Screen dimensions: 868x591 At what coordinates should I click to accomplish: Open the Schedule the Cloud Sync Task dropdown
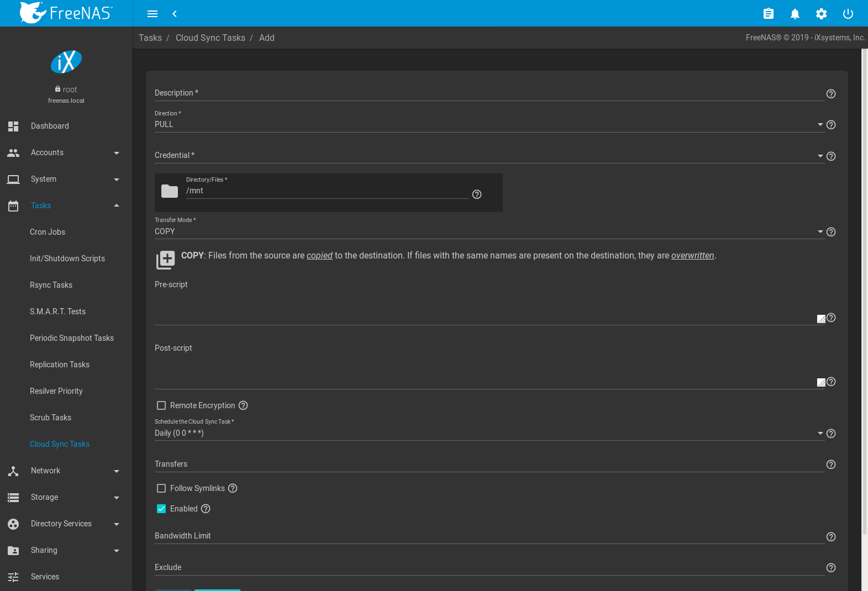pyautogui.click(x=490, y=433)
